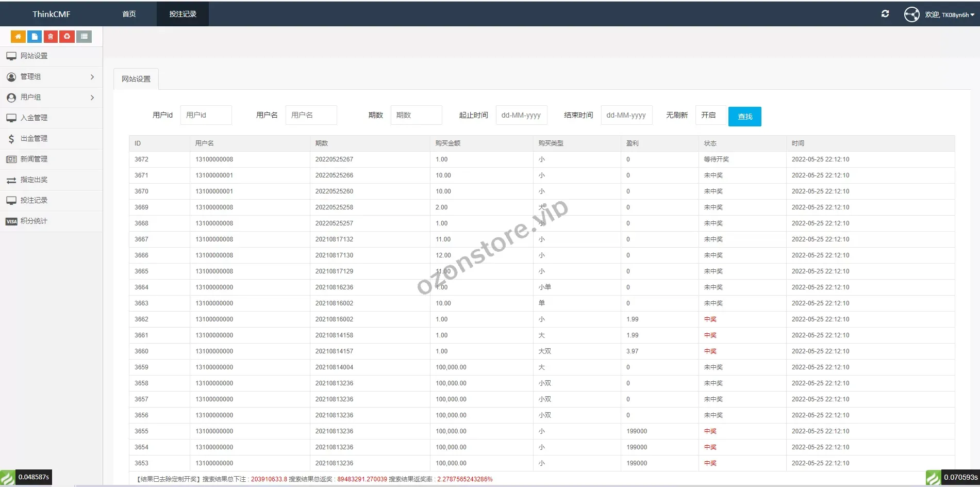Open 指定出奖 in the sidebar
The image size is (980, 487).
(x=34, y=180)
